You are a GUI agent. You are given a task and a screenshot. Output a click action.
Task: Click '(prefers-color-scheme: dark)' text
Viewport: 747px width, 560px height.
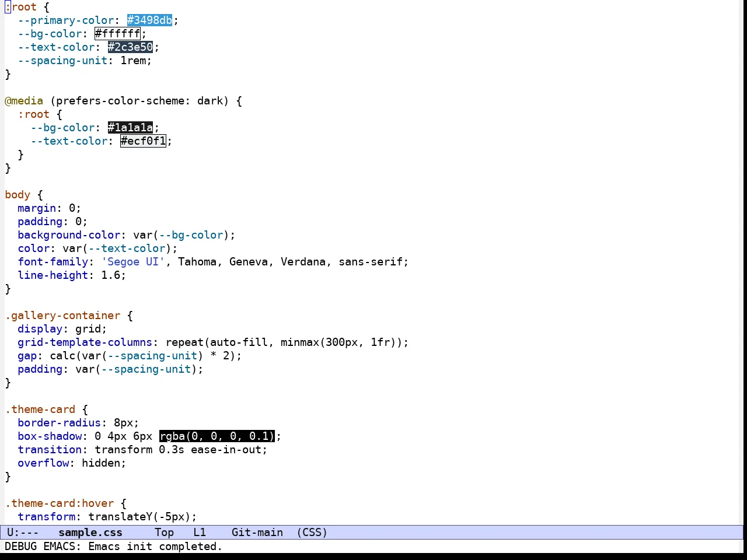click(x=139, y=101)
